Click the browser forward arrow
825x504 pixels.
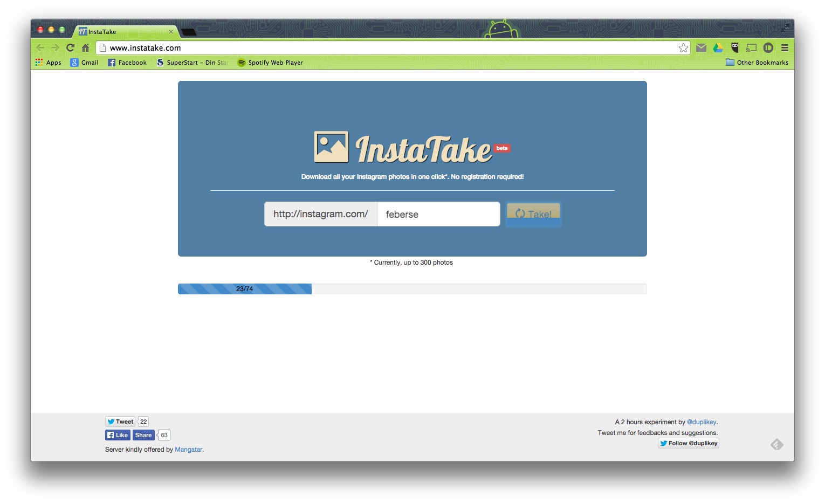pos(55,47)
